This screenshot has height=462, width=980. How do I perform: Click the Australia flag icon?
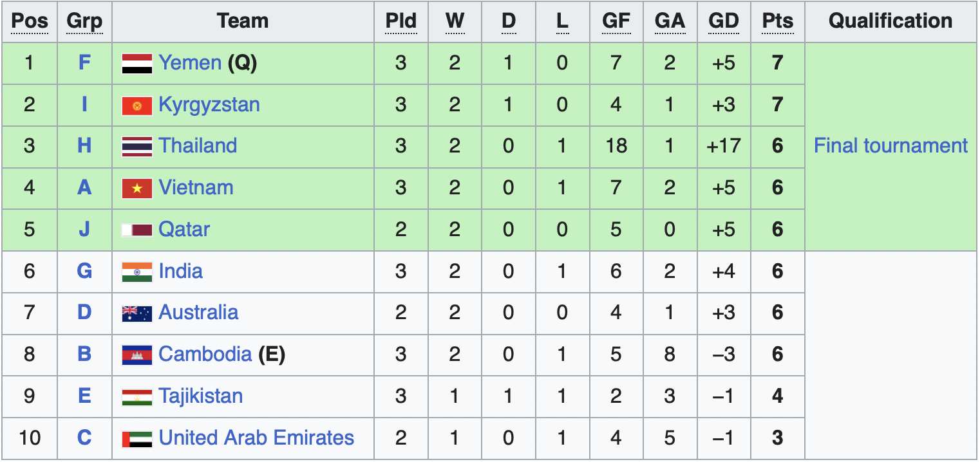pyautogui.click(x=137, y=313)
